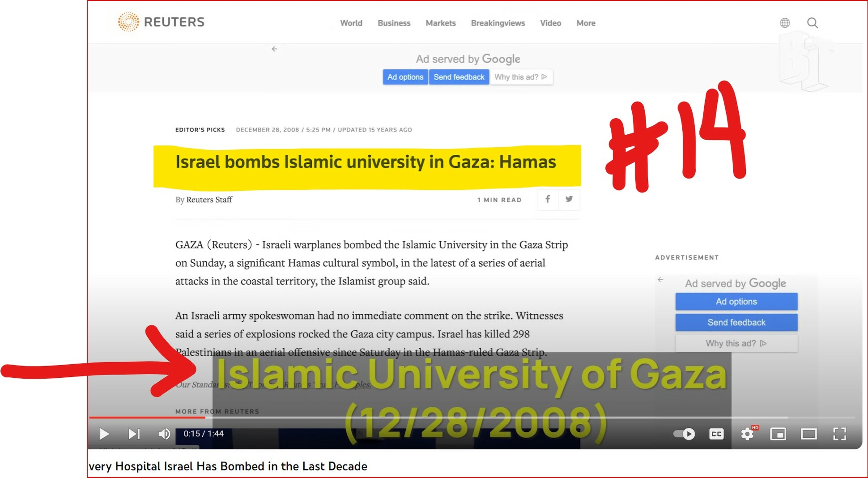This screenshot has width=868, height=478.
Task: Open the World navigation menu
Action: coord(351,23)
